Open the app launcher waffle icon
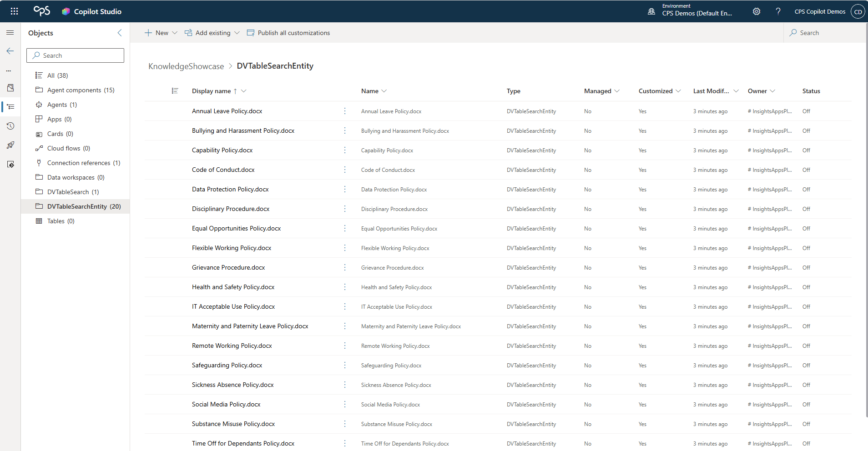The width and height of the screenshot is (868, 451). coord(14,11)
